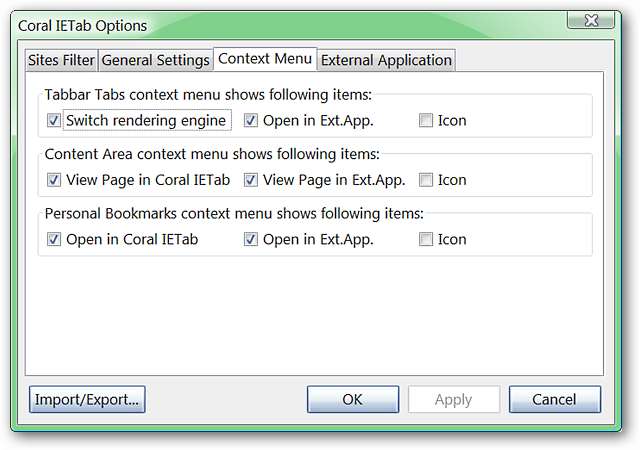Image resolution: width=640 pixels, height=450 pixels.
Task: Open the General Settings tab
Action: (156, 60)
